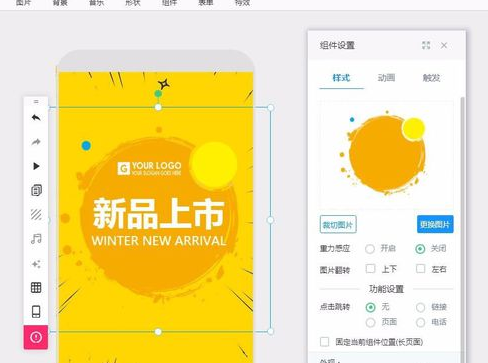The image size is (488, 363).
Task: Click the settings panel vertical scrollbar
Action: click(x=462, y=230)
